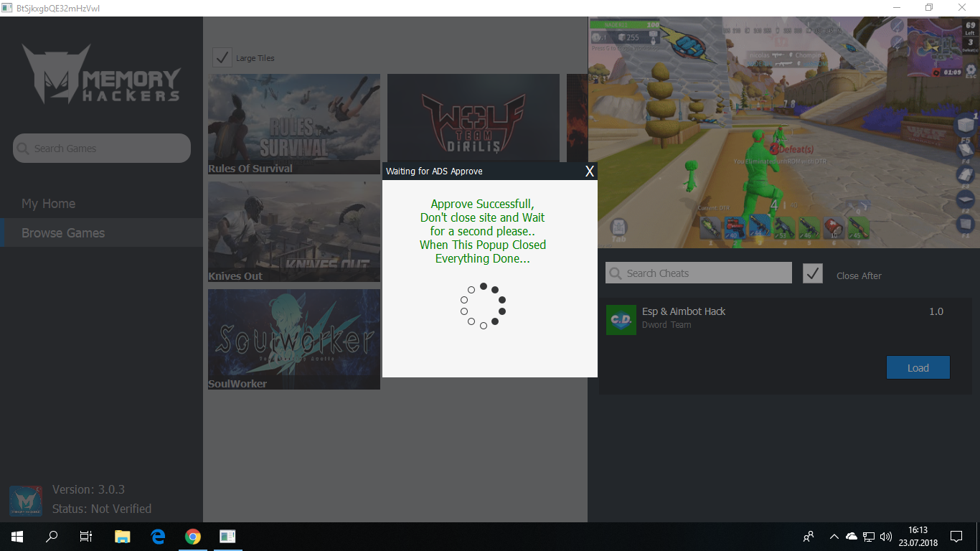Restore down the application window
Viewport: 980px width, 551px height.
click(x=929, y=8)
